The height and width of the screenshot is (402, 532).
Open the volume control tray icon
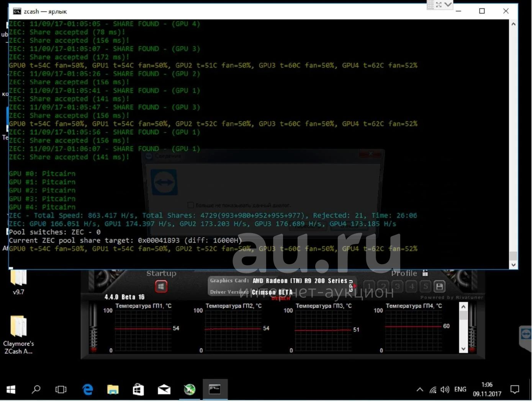(x=445, y=390)
